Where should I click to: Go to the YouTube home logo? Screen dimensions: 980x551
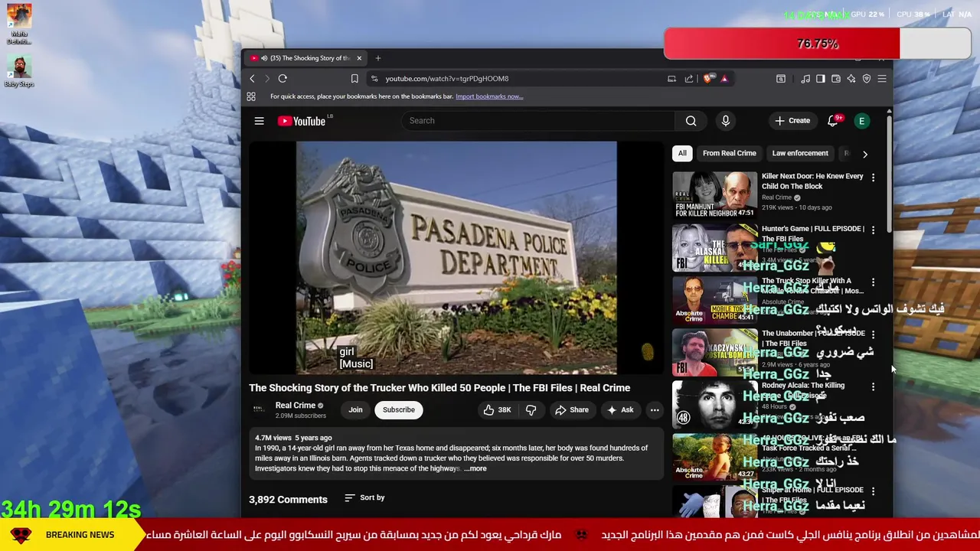point(302,121)
